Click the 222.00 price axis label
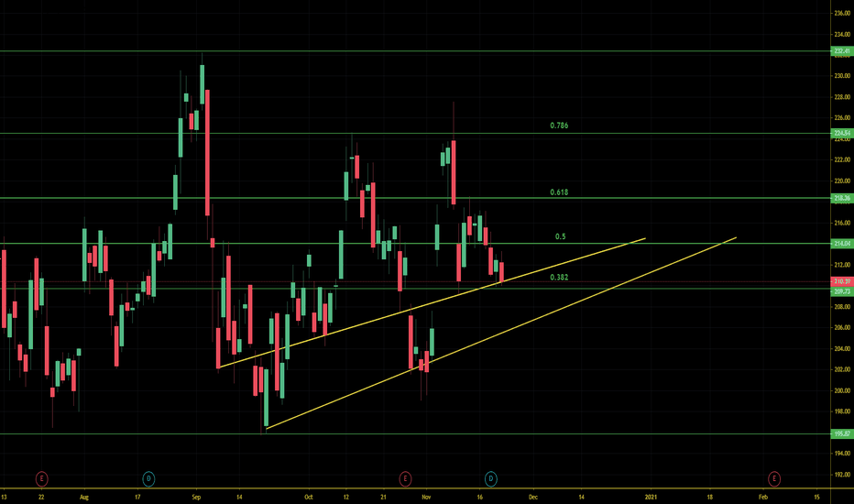Viewport: 854px width, 504px height. coord(842,160)
